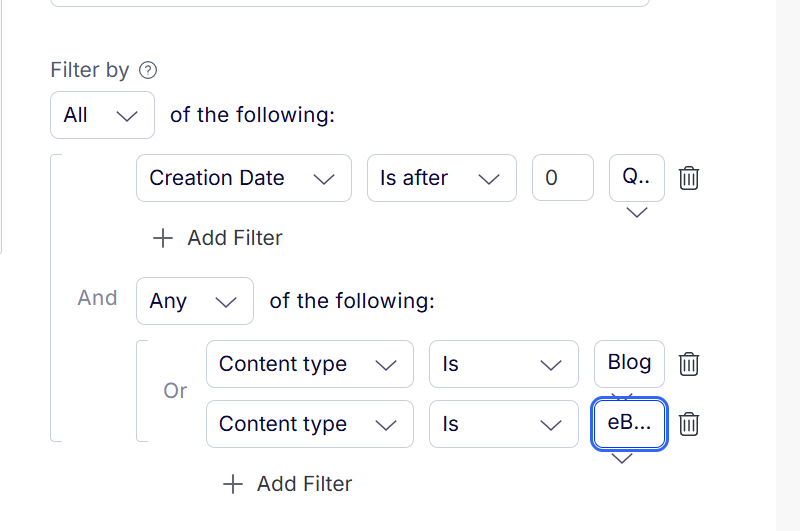Open the Blog value selector
This screenshot has width=800, height=531.
point(629,364)
